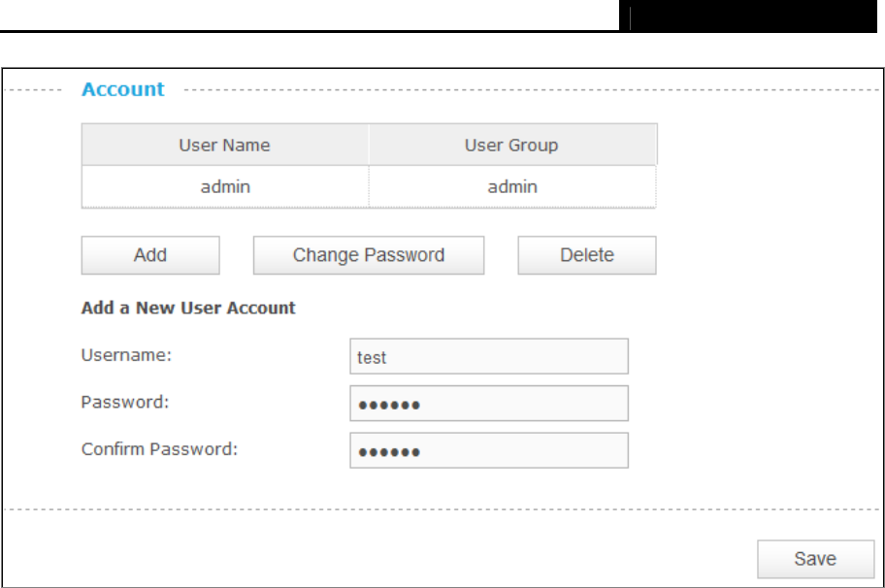
Task: Click the Username: label
Action: pyautogui.click(x=126, y=355)
